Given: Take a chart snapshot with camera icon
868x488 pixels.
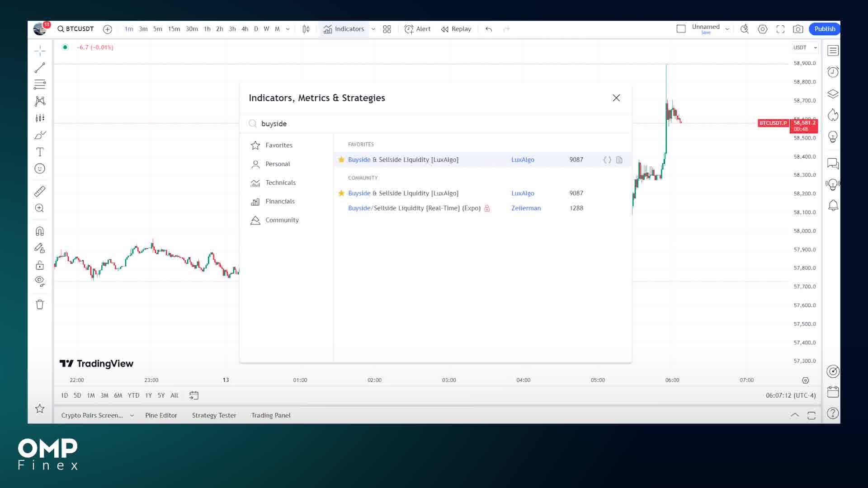Looking at the screenshot, I should (798, 28).
